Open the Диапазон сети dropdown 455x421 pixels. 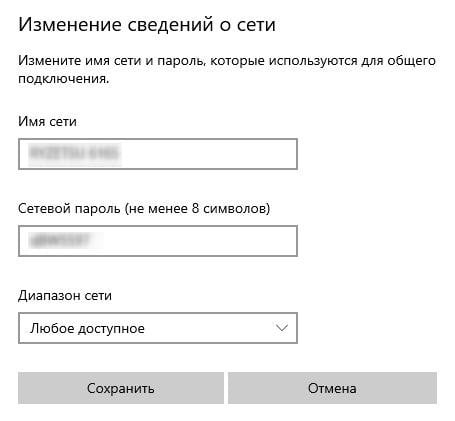pyautogui.click(x=158, y=328)
